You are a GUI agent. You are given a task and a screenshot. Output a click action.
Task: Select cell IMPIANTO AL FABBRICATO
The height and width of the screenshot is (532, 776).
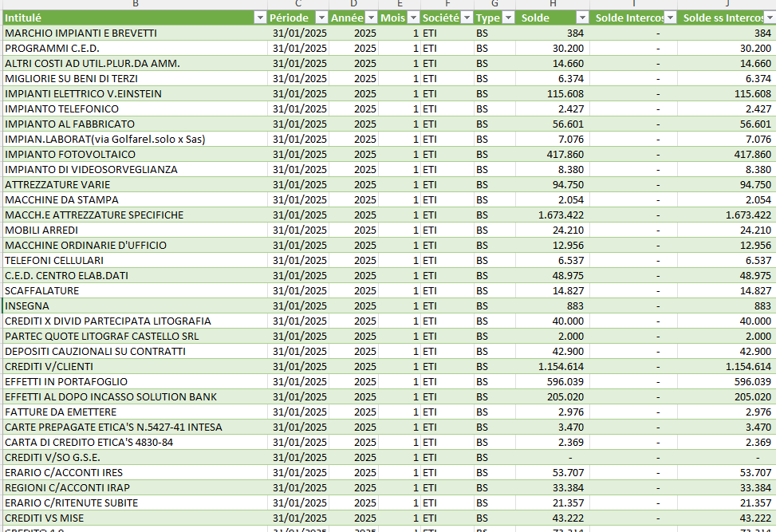point(135,124)
